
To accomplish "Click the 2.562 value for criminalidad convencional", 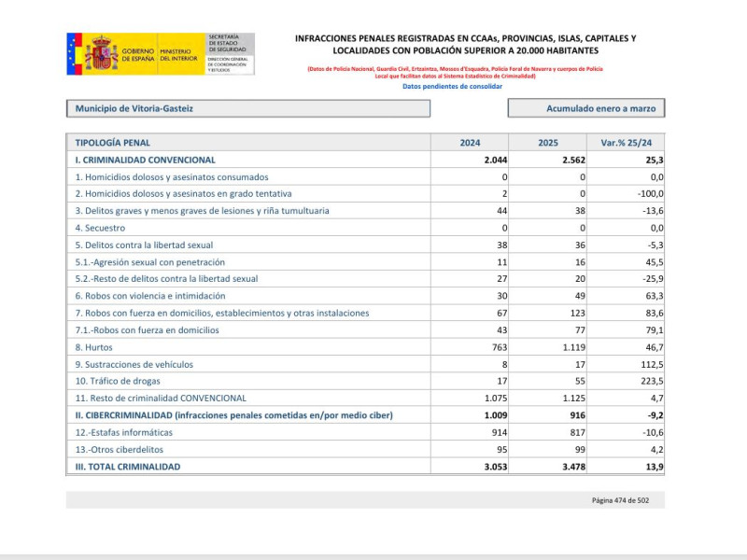I will pyautogui.click(x=573, y=160).
